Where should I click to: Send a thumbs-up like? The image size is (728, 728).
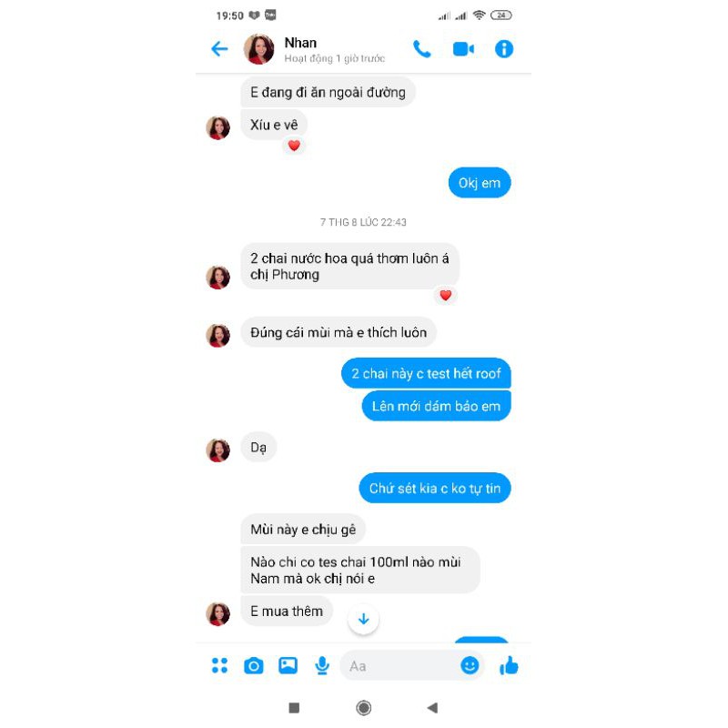coord(509,665)
